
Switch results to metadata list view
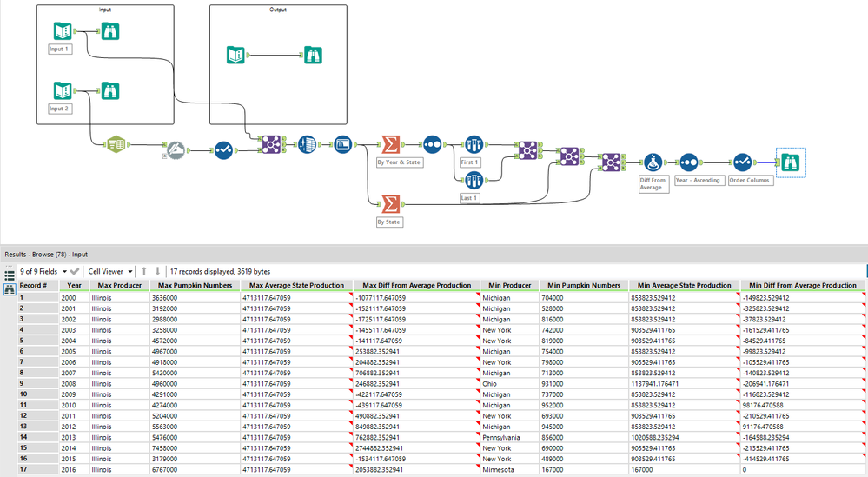10,275
